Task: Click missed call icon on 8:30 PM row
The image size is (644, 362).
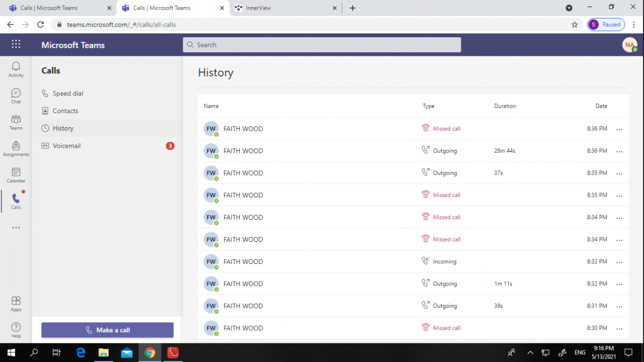Action: point(426,327)
